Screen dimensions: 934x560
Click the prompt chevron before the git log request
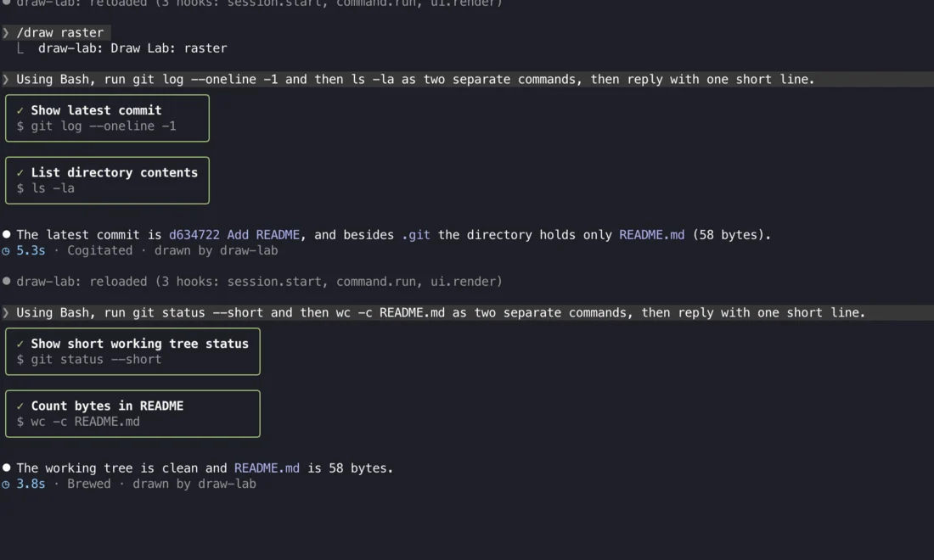coord(6,79)
